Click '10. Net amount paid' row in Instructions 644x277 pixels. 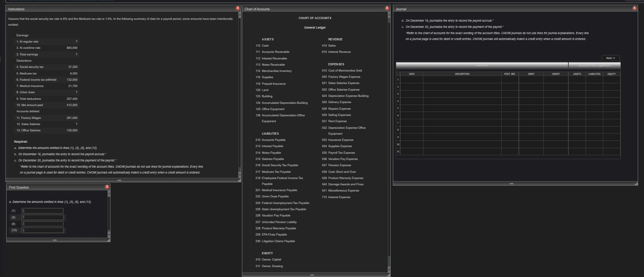(x=47, y=105)
